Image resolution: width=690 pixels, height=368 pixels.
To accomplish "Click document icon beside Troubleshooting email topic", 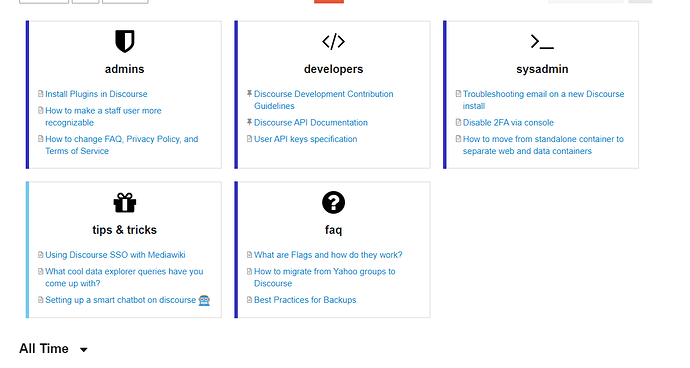I will click(x=458, y=94).
